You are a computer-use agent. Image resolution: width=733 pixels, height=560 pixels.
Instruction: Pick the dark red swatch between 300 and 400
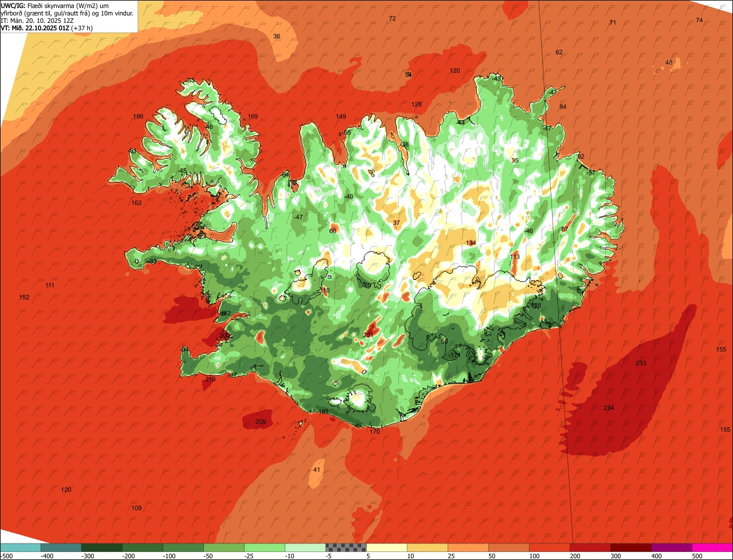click(x=630, y=547)
